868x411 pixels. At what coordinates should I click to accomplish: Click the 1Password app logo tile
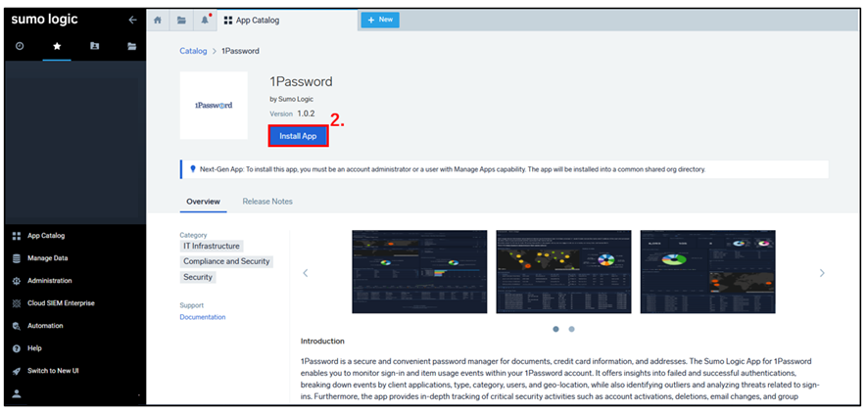click(x=214, y=105)
